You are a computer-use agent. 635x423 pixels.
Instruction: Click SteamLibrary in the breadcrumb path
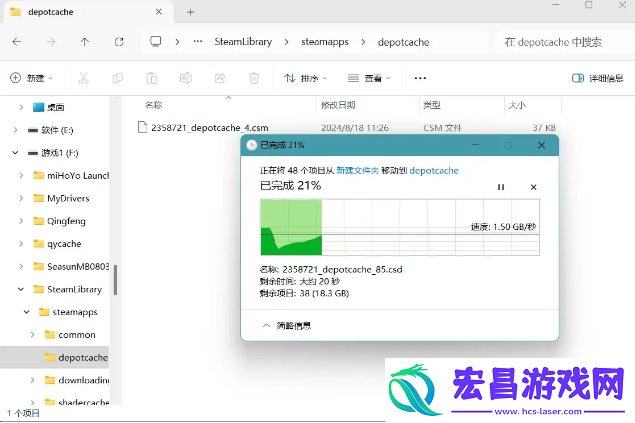pos(243,42)
